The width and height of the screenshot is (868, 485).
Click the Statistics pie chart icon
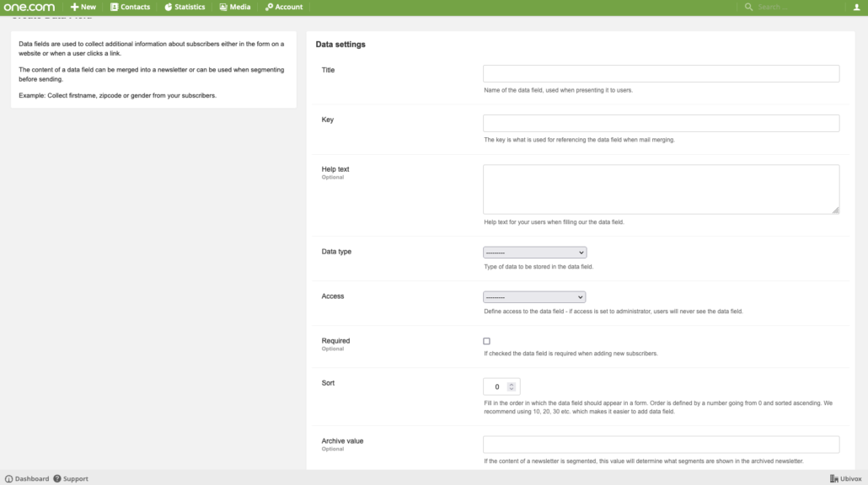click(x=169, y=8)
